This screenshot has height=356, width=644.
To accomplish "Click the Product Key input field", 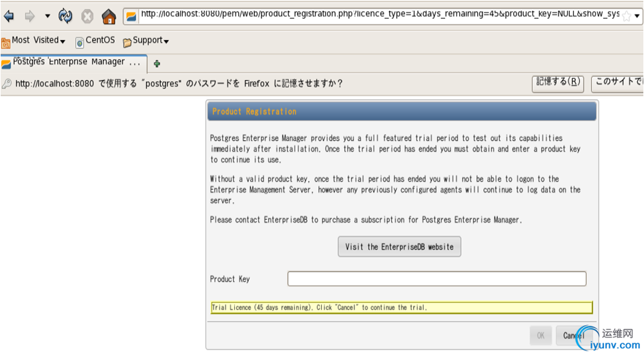I will coord(436,279).
